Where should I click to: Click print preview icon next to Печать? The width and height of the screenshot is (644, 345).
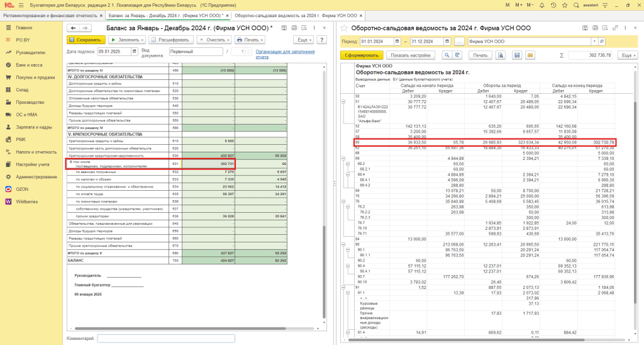500,55
